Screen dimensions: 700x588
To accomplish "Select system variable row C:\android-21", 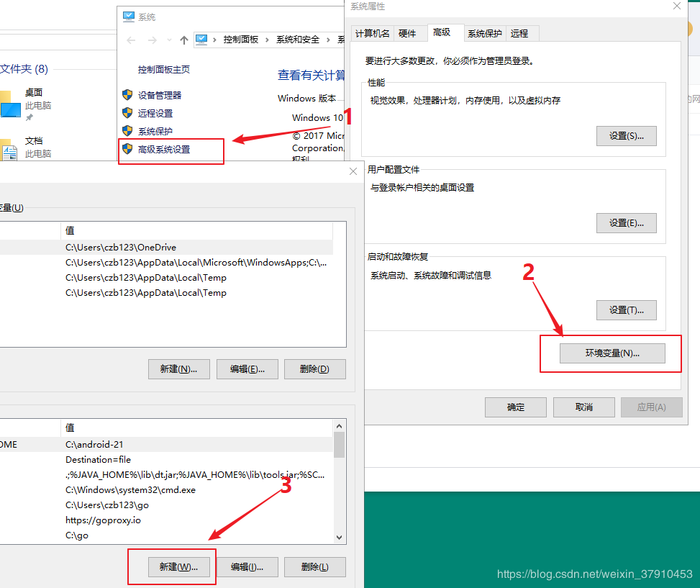I will click(166, 445).
